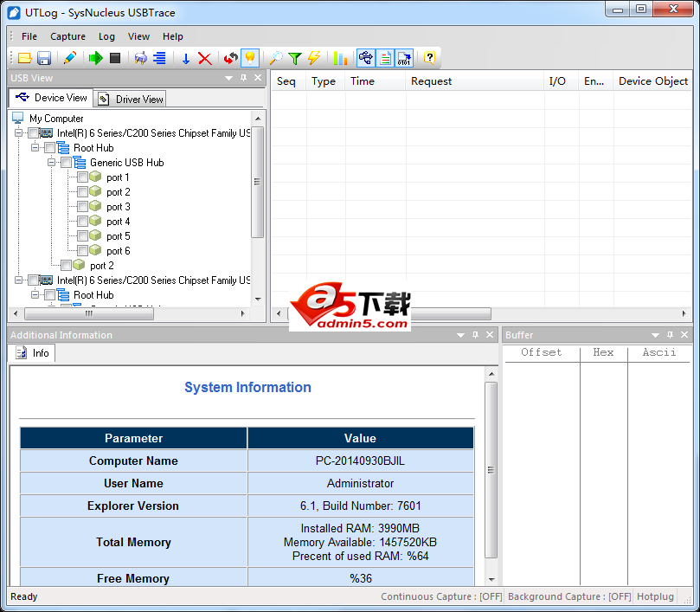Click the I/O column header
The width and height of the screenshot is (700, 612).
coord(562,81)
